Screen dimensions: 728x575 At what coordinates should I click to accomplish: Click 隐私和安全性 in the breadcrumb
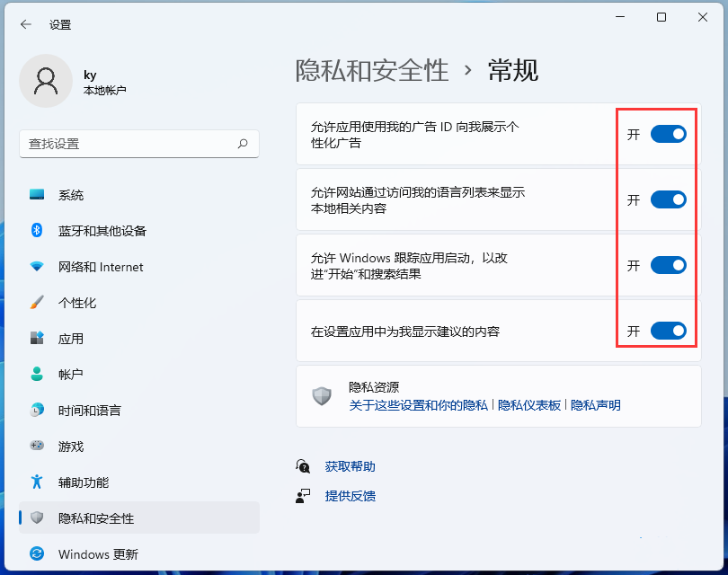pos(372,71)
